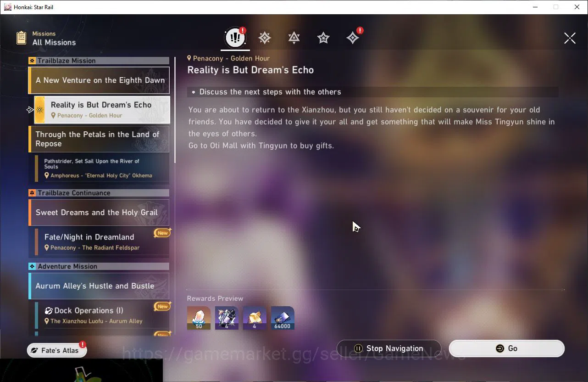Minimize the Honkai: Star Rail window

(x=535, y=7)
